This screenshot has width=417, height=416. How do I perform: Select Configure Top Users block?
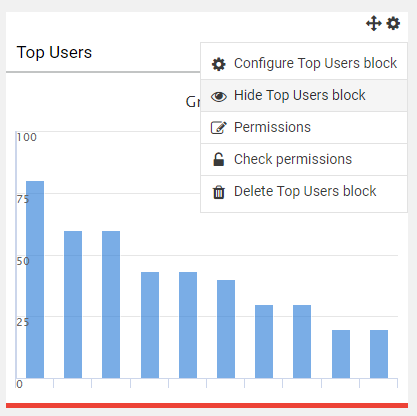tap(304, 63)
